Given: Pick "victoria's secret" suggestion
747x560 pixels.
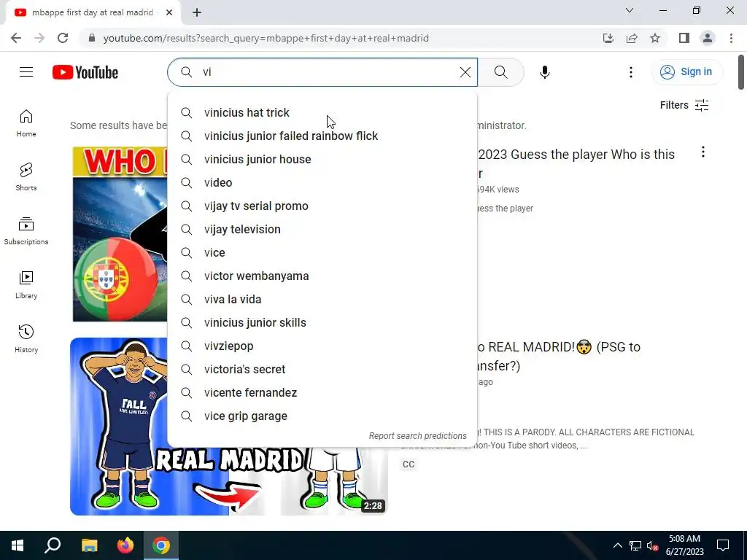Looking at the screenshot, I should 322,369.
